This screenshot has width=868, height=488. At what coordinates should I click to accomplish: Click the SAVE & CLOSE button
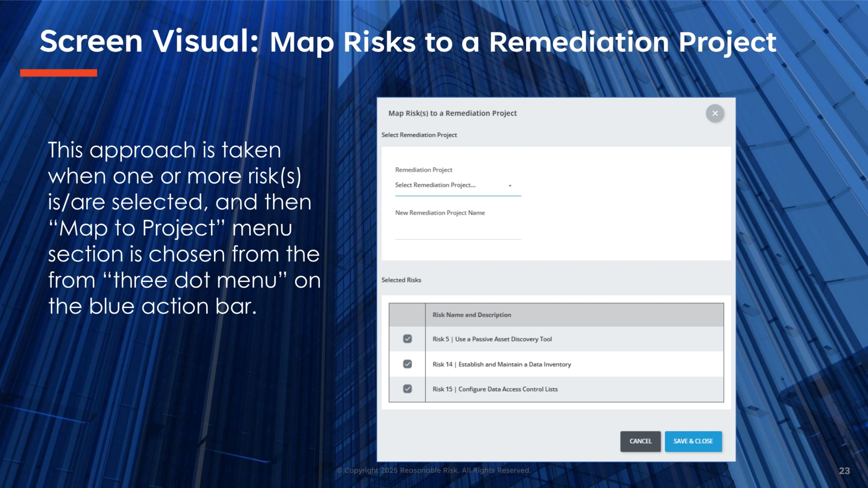click(x=693, y=441)
